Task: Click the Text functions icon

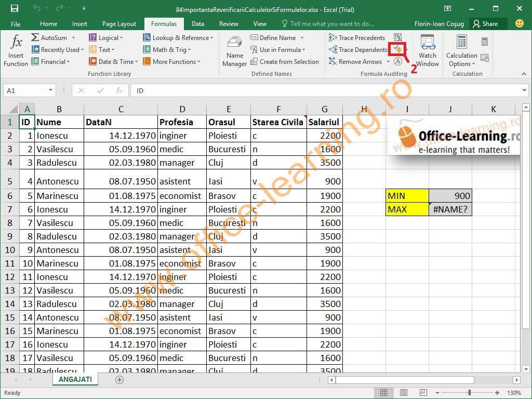Action: point(92,49)
